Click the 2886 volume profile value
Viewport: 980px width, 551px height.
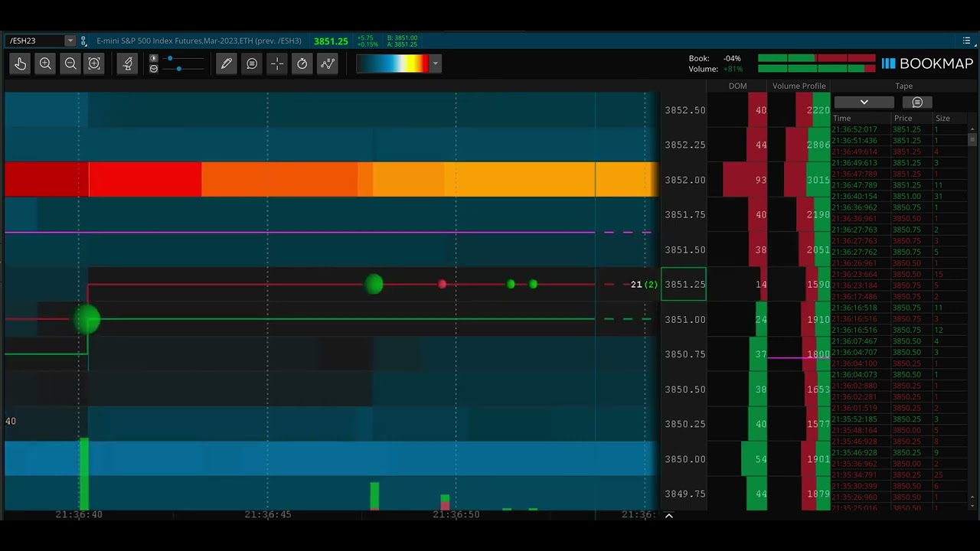click(818, 145)
